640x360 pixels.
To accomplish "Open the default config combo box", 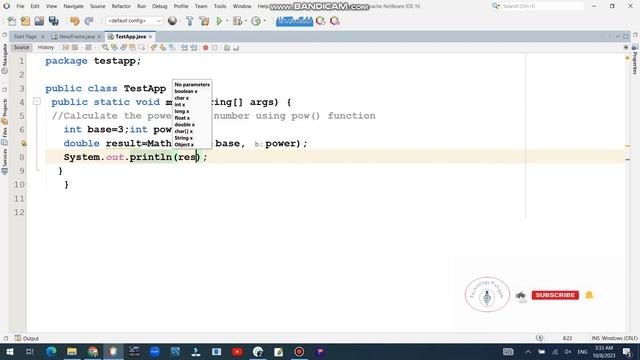I will (x=134, y=21).
